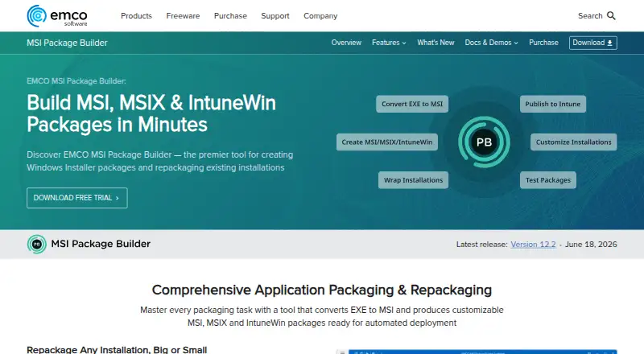Click the June 18, 2026 release date
Image resolution: width=644 pixels, height=354 pixels.
coord(591,245)
